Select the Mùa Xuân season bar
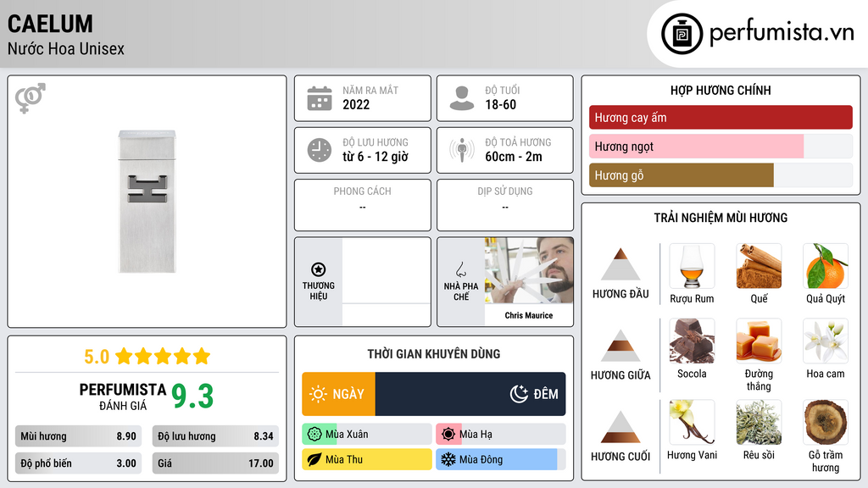The image size is (868, 488). (367, 435)
